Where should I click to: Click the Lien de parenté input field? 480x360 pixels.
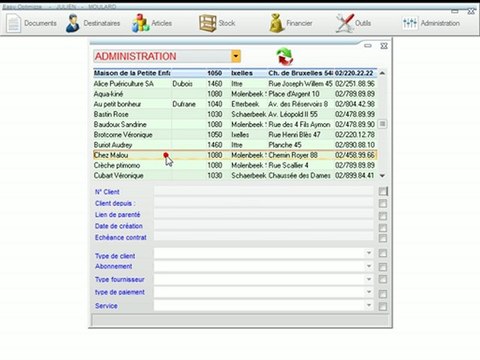264,214
